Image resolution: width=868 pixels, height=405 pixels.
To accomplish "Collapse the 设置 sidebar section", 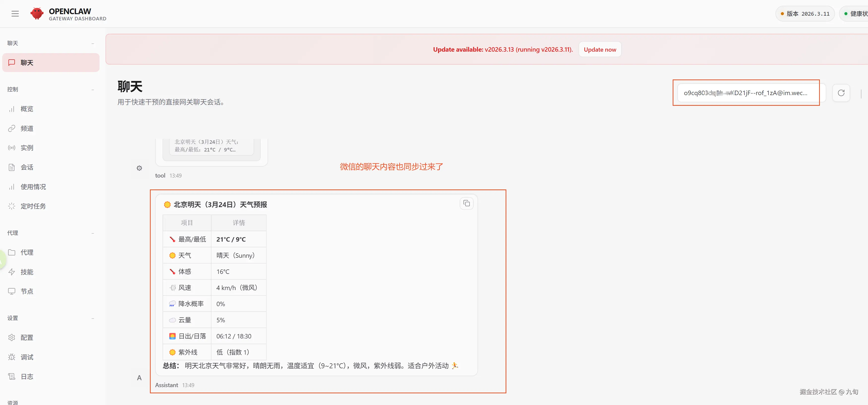I will (93, 318).
